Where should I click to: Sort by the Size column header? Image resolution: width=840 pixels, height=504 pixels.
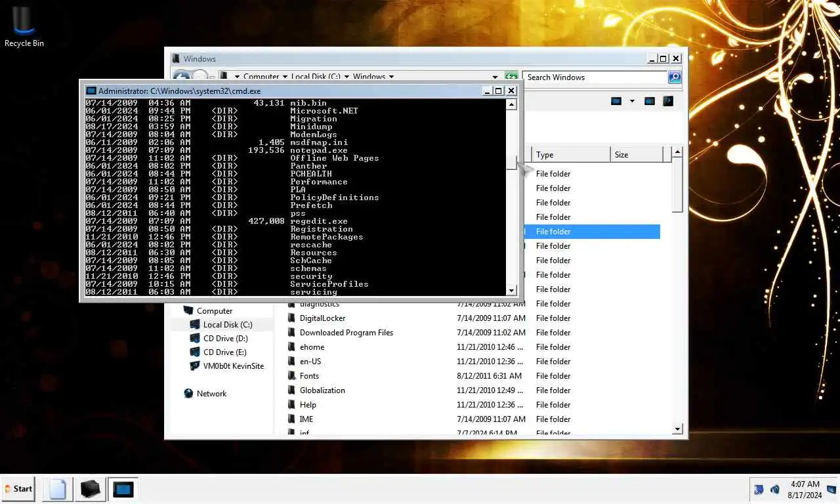637,155
